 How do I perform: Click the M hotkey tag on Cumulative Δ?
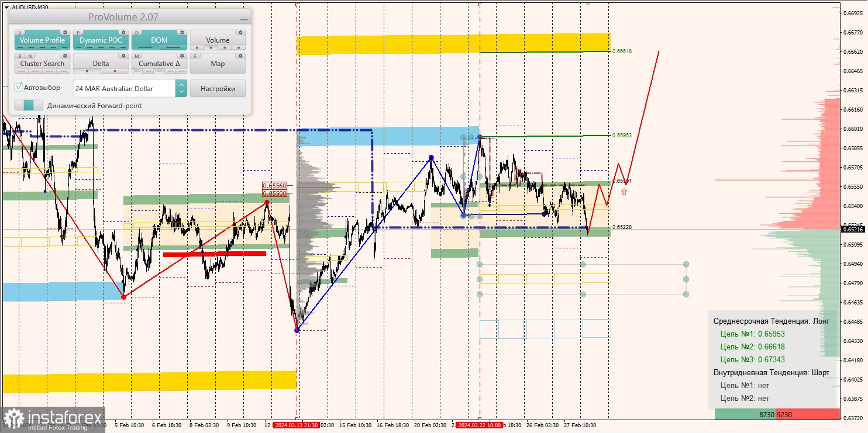[137, 56]
